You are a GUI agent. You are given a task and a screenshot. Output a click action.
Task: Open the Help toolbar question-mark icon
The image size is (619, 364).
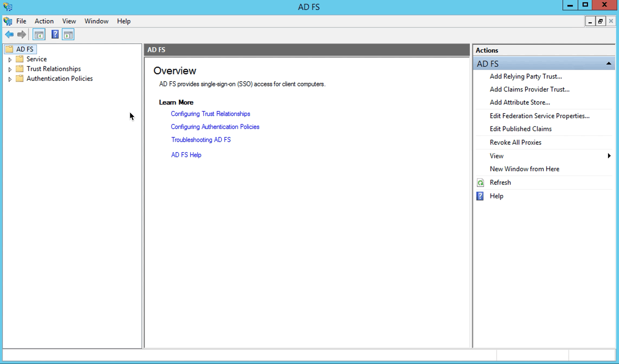coord(55,34)
